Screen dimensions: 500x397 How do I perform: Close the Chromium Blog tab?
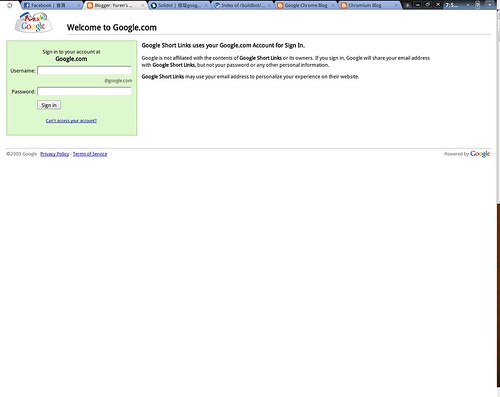[396, 5]
